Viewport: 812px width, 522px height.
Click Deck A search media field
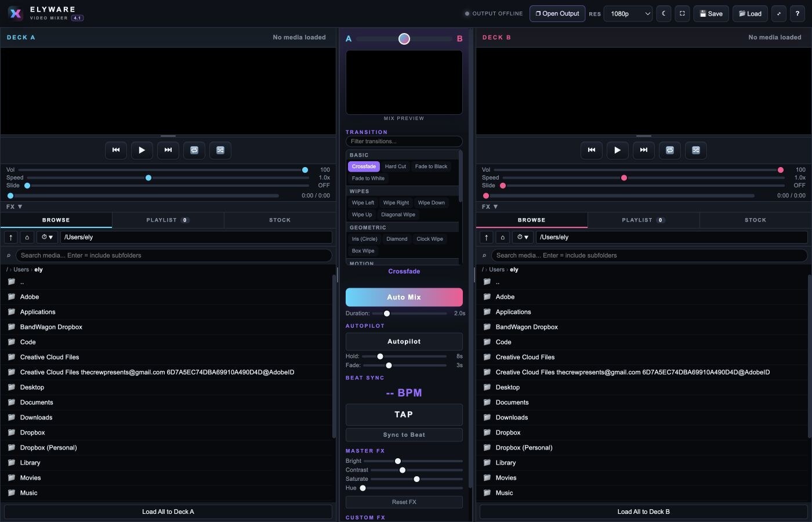click(174, 255)
